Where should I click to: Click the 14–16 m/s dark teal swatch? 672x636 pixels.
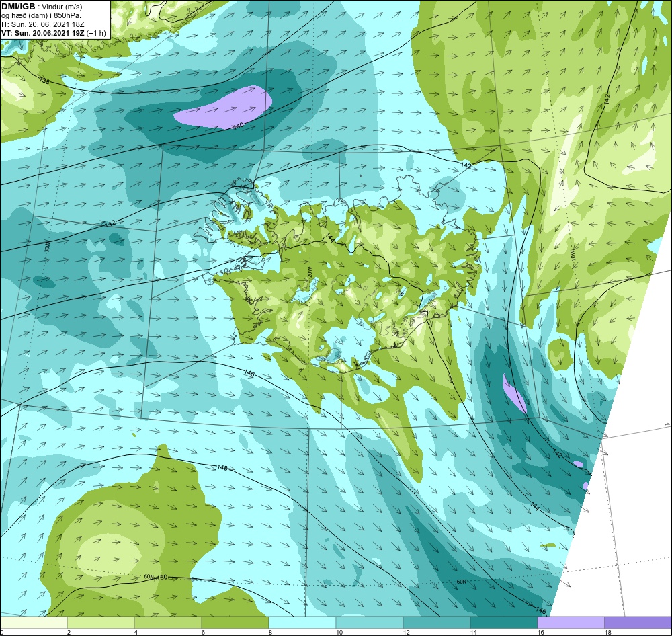click(504, 623)
